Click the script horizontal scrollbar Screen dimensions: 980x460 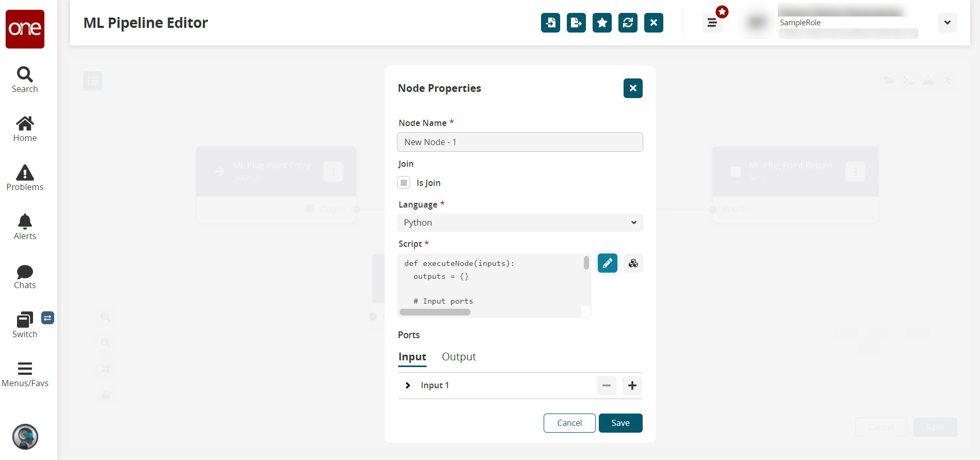(x=435, y=312)
